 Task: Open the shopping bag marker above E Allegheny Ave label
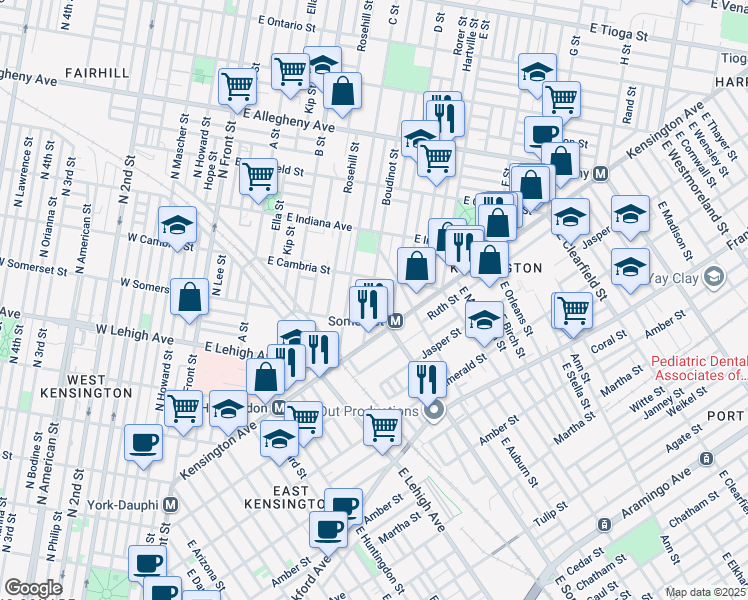[342, 93]
